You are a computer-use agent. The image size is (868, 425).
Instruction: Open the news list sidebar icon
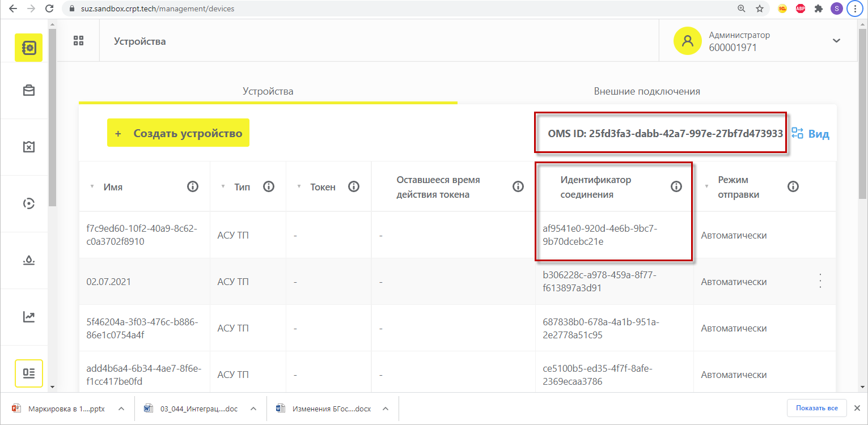(28, 373)
